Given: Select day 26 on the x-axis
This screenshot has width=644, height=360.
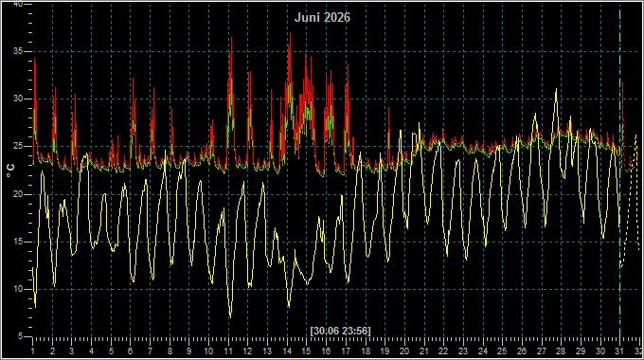Looking at the screenshot, I should (522, 351).
